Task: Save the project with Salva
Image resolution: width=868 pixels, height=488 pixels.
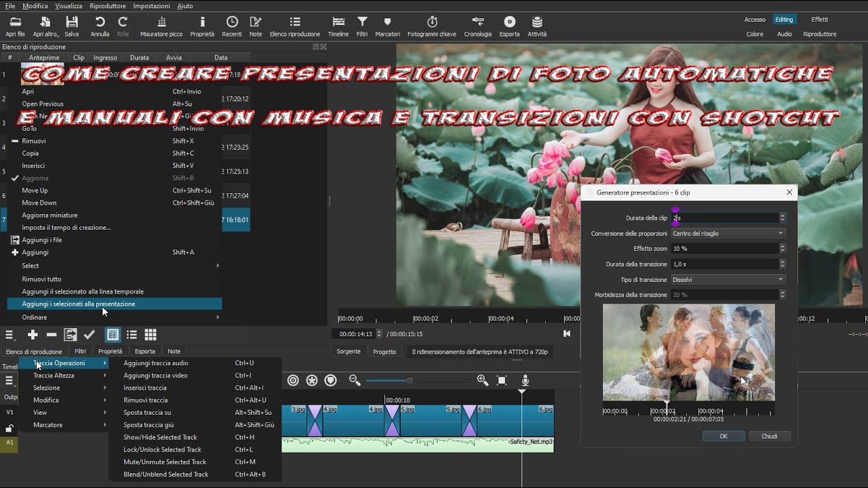Action: [71, 26]
